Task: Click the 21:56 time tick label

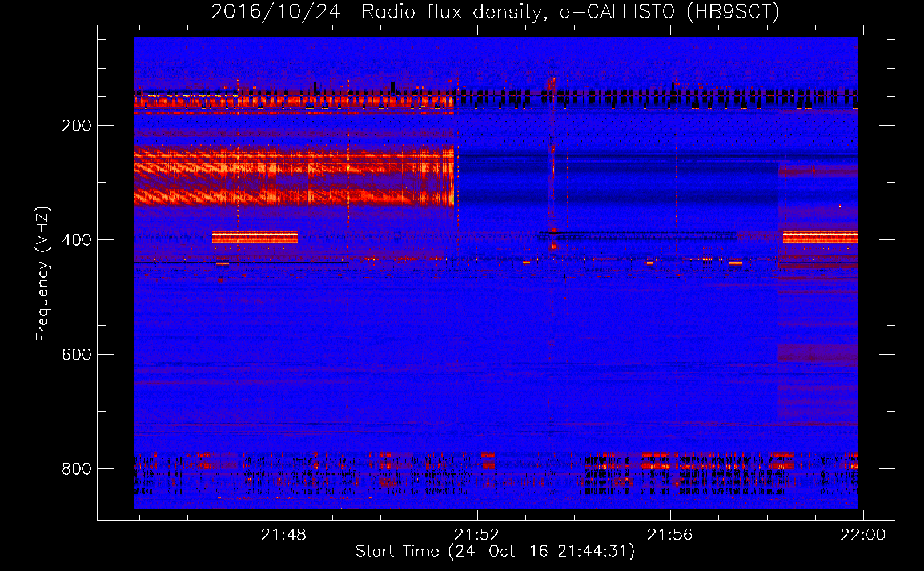Action: click(x=670, y=535)
